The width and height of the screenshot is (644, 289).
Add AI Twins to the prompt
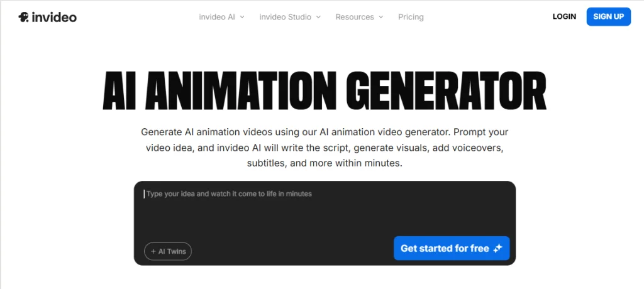(x=168, y=251)
